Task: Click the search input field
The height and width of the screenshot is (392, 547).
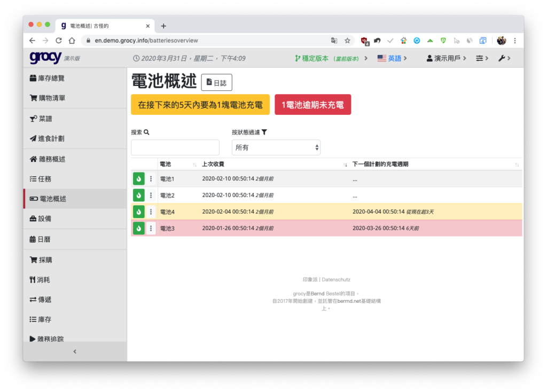Action: (175, 147)
